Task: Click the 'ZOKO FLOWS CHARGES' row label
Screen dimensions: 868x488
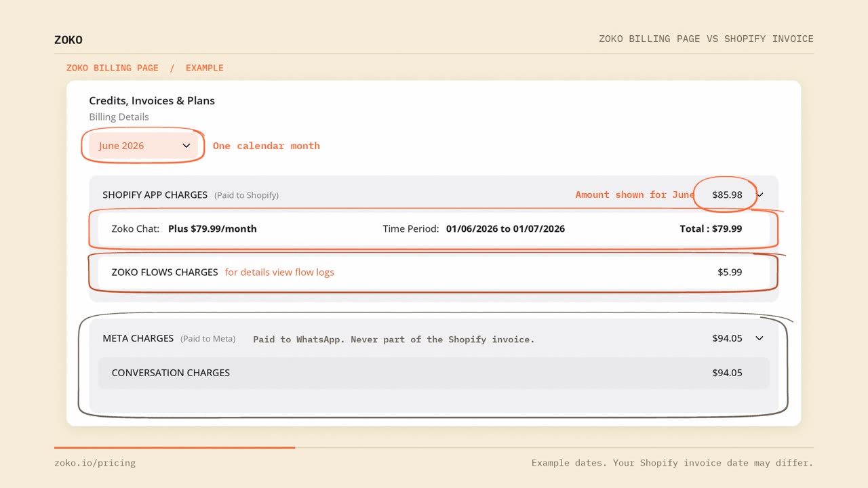Action: 165,272
